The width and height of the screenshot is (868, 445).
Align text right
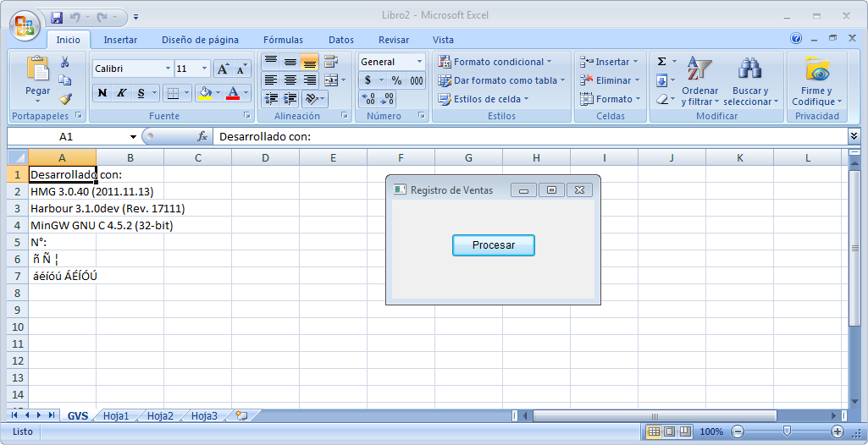[309, 80]
